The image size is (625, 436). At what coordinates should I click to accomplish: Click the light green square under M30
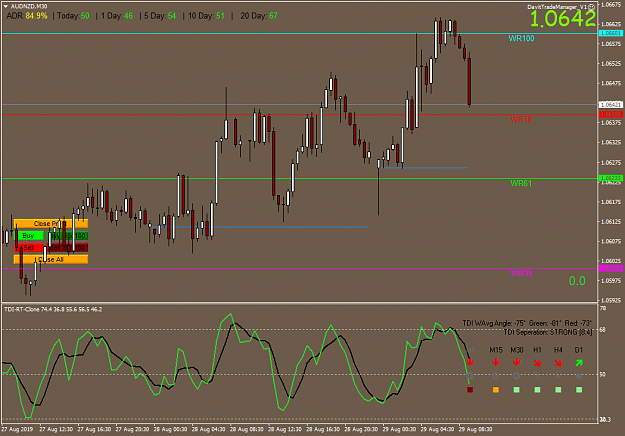coord(517,389)
